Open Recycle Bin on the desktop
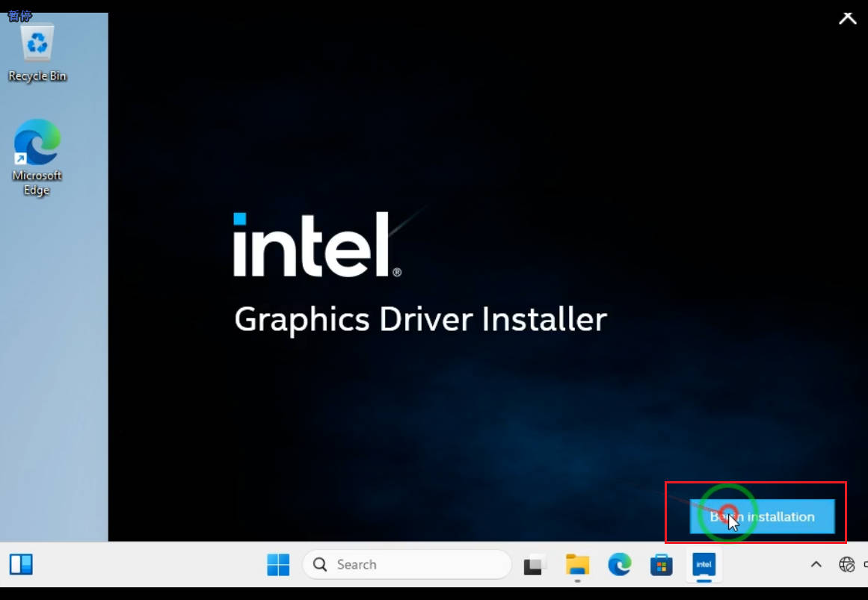 click(x=37, y=46)
